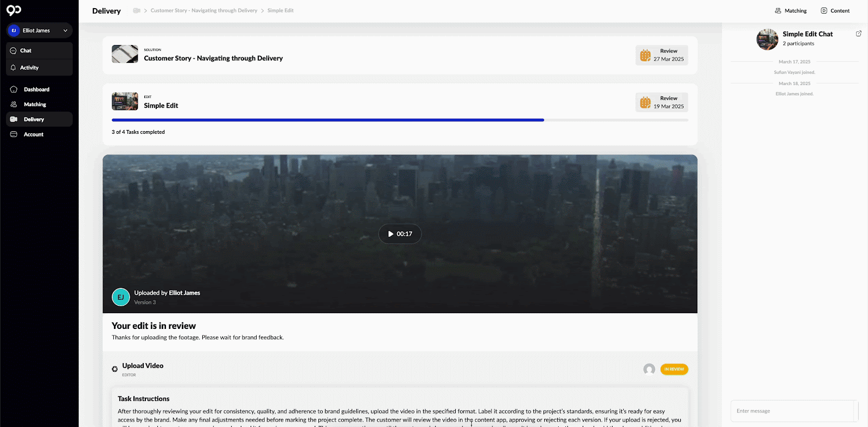Click the logo icon in the top-left corner
Image resolution: width=868 pixels, height=427 pixels.
(x=14, y=10)
